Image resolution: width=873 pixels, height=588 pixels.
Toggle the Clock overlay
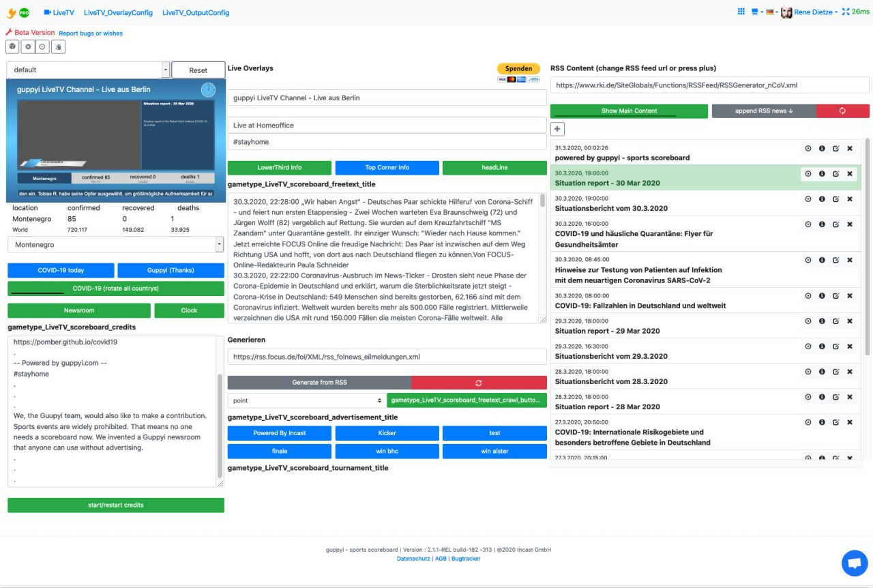[189, 310]
